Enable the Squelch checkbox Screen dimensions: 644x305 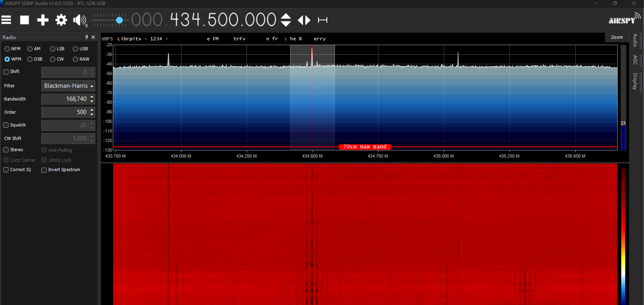6,125
